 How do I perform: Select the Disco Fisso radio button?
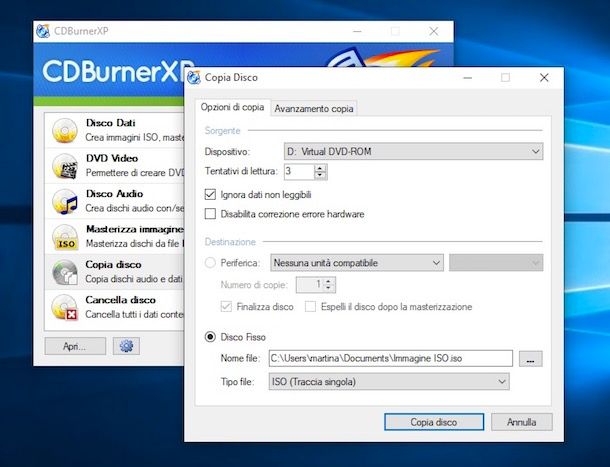click(210, 337)
